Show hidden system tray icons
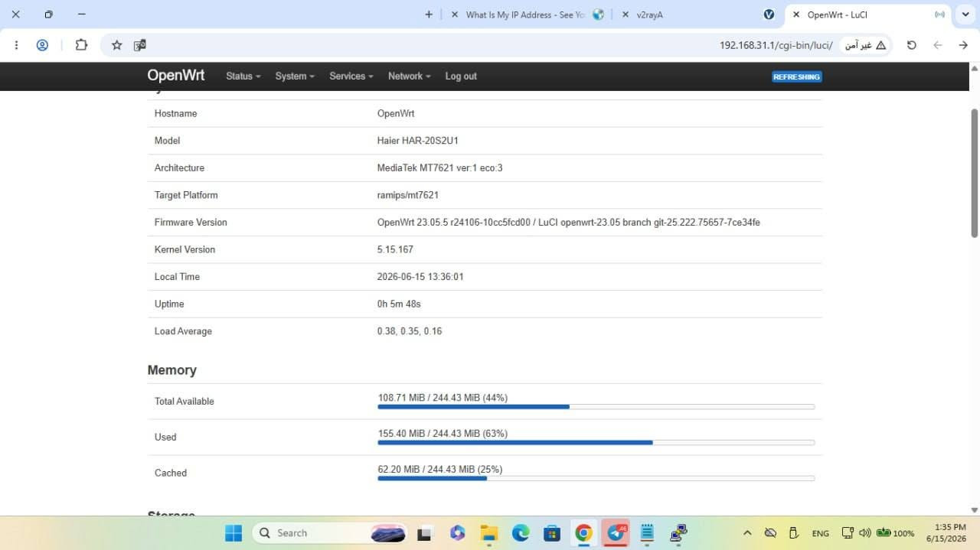The height and width of the screenshot is (550, 980). [747, 533]
